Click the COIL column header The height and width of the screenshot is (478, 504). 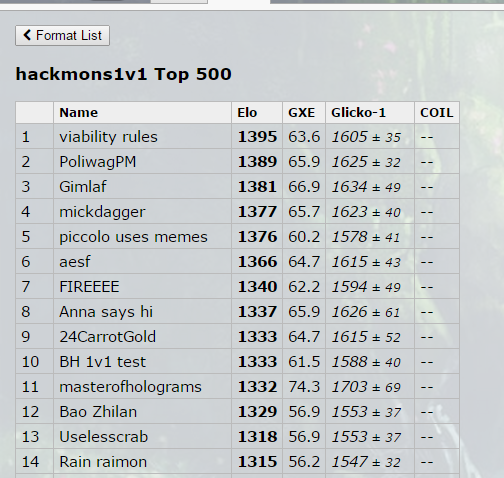437,113
